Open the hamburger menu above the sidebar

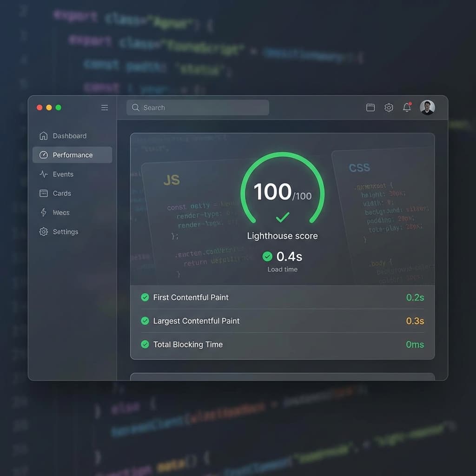tap(105, 107)
